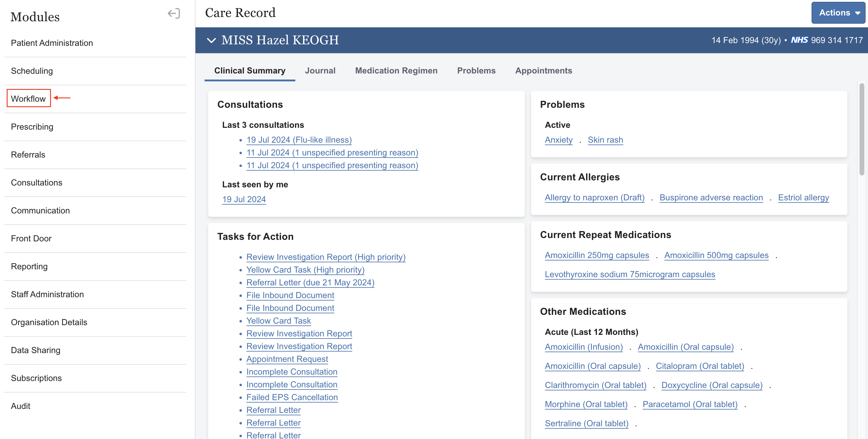The height and width of the screenshot is (439, 868).
Task: Switch to the Journal tab
Action: coord(320,70)
